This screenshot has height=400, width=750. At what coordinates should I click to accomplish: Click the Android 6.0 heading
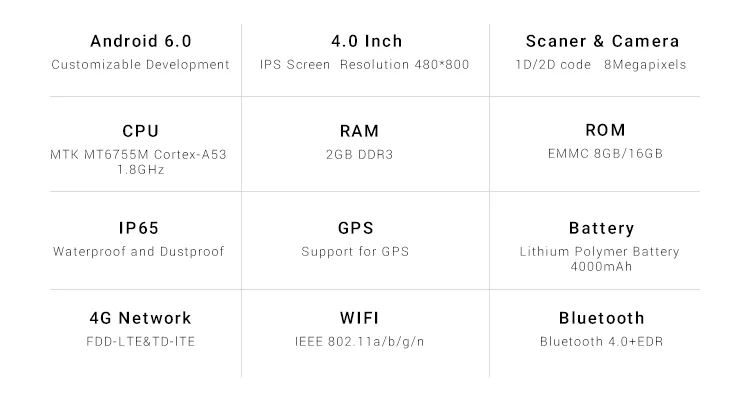coord(140,42)
